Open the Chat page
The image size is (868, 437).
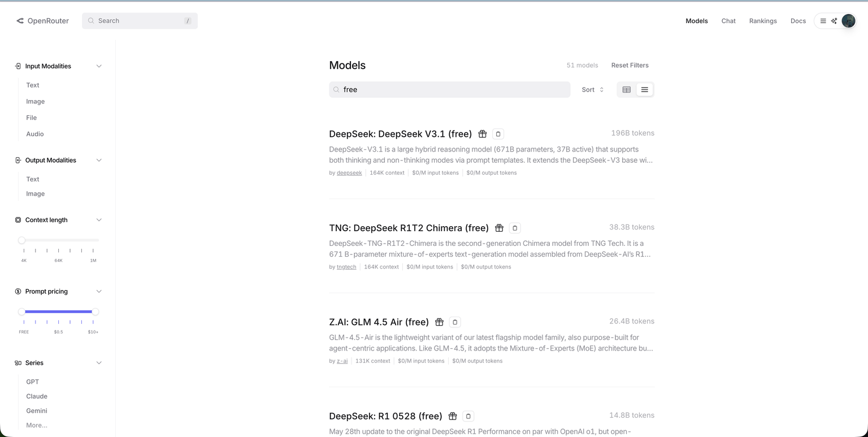point(728,21)
